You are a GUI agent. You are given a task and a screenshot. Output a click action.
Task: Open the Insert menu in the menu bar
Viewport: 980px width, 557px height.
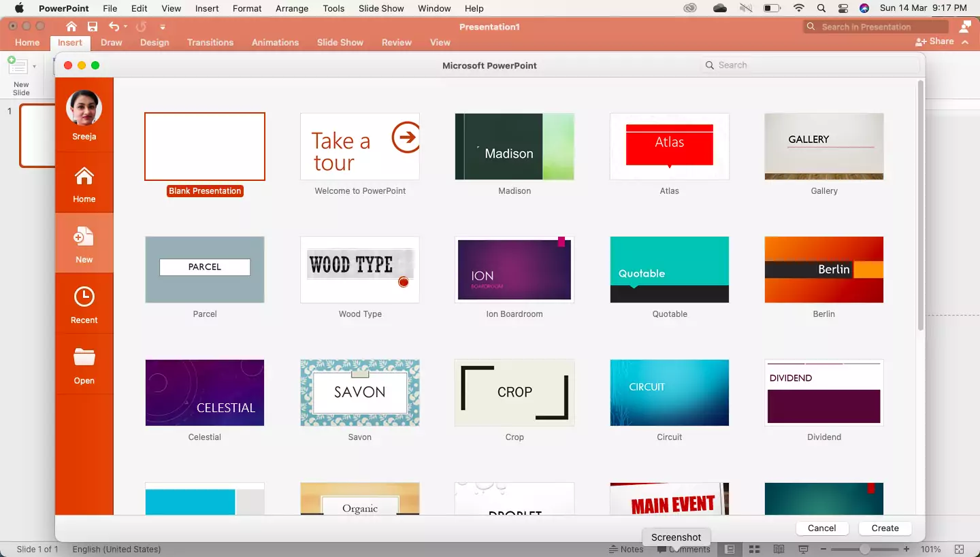[207, 8]
